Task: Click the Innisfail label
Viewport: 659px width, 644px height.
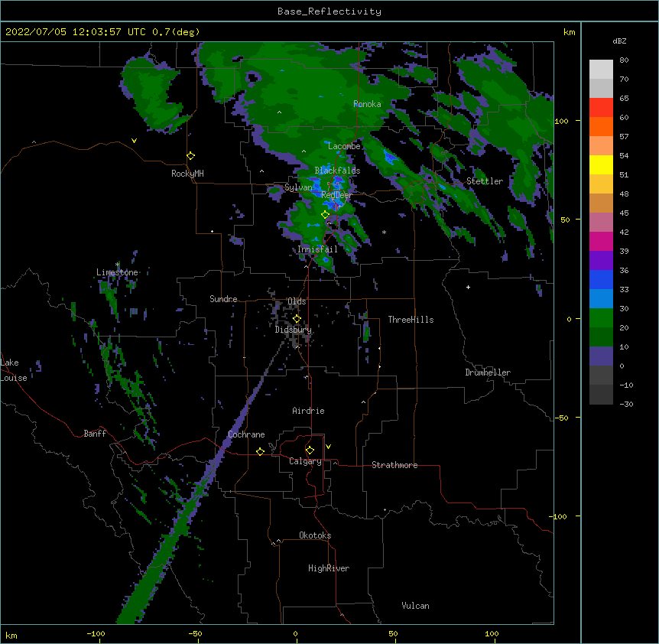Action: tap(317, 249)
